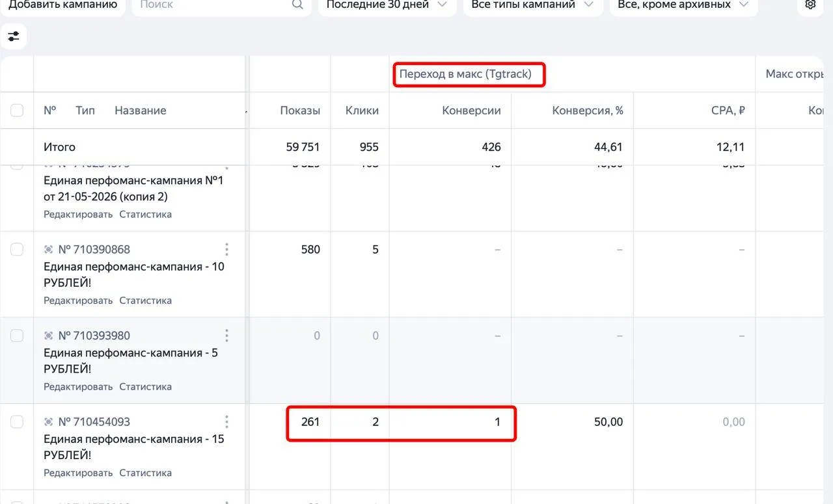Click 'Редактировать' for the 10 РУБЛЕЙ campaign

[78, 300]
